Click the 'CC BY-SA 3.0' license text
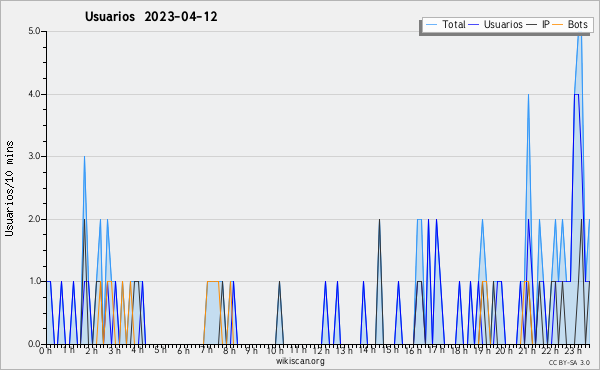Image resolution: width=600 pixels, height=370 pixels. tap(569, 363)
